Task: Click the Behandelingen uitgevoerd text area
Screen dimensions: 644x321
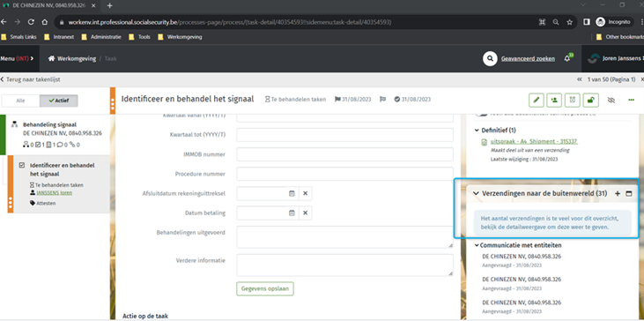Action: [344, 236]
